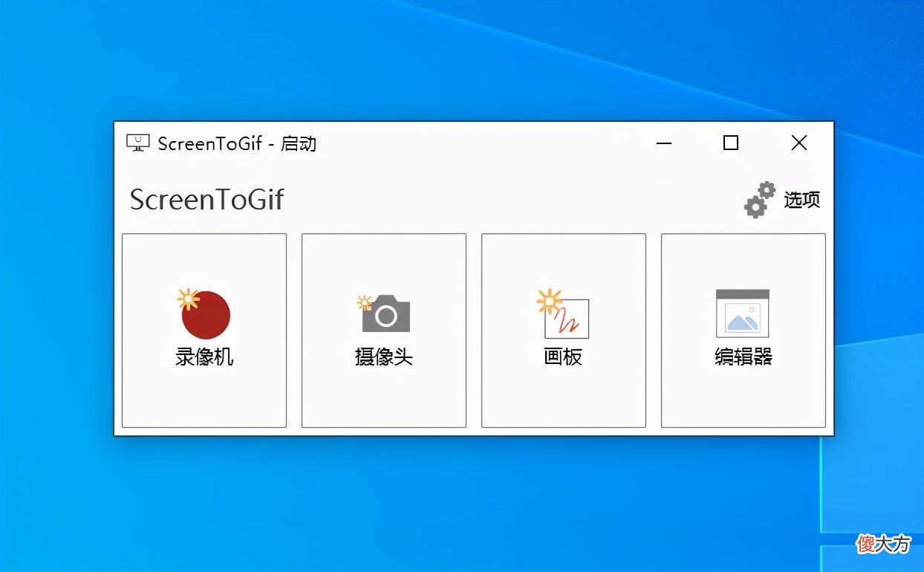Maximize the ScreenToGif window
The height and width of the screenshot is (572, 924).
tap(731, 143)
